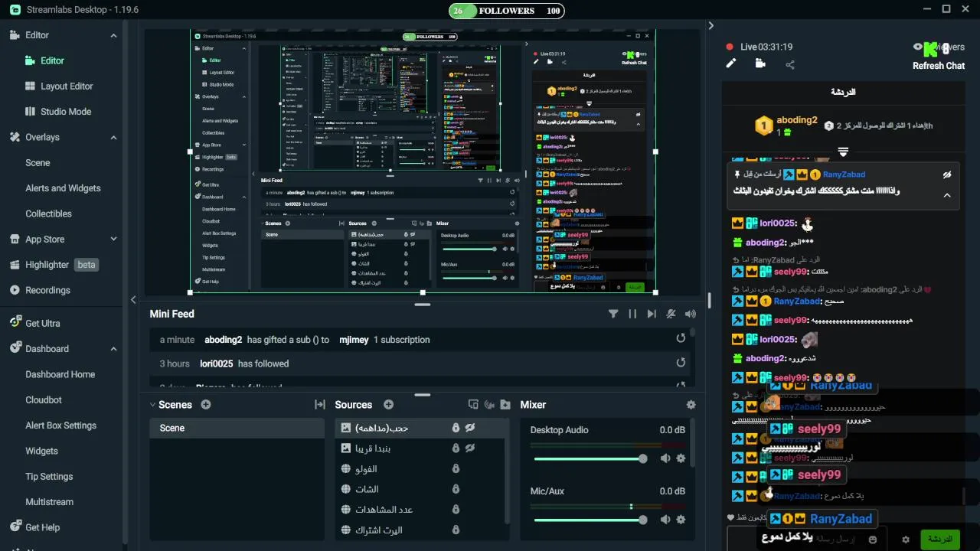
Task: Collapse the chat panel arrow
Action: click(x=710, y=25)
